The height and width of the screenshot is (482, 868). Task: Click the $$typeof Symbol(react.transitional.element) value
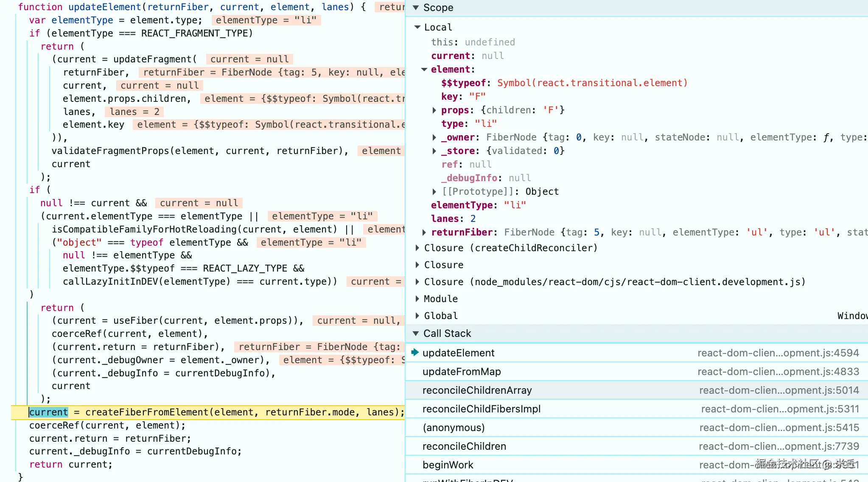(x=592, y=83)
